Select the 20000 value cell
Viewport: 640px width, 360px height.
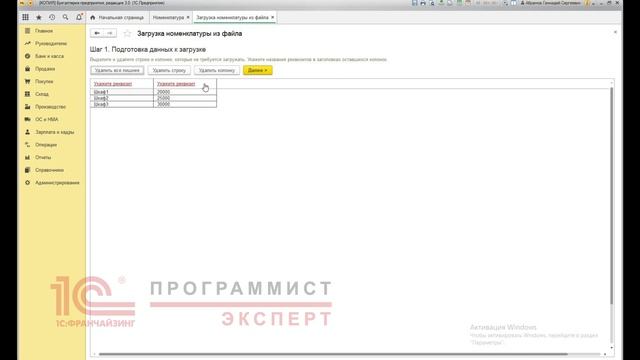click(x=185, y=92)
